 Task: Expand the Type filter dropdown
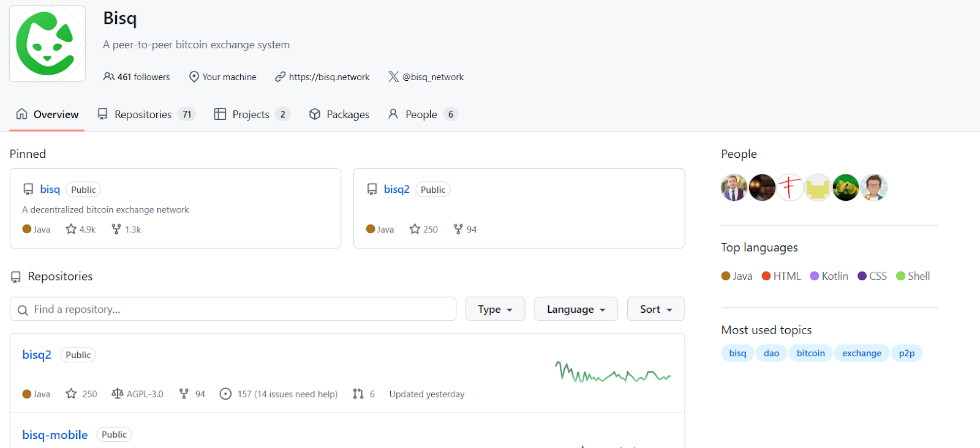point(495,309)
